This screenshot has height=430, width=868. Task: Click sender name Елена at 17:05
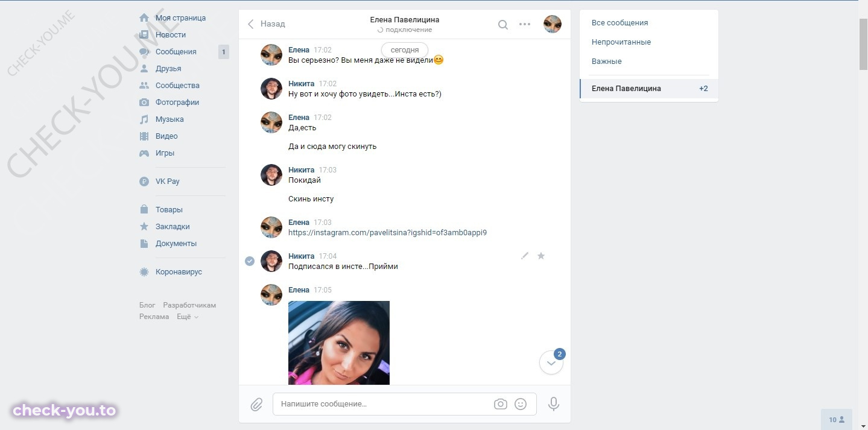[x=299, y=290]
